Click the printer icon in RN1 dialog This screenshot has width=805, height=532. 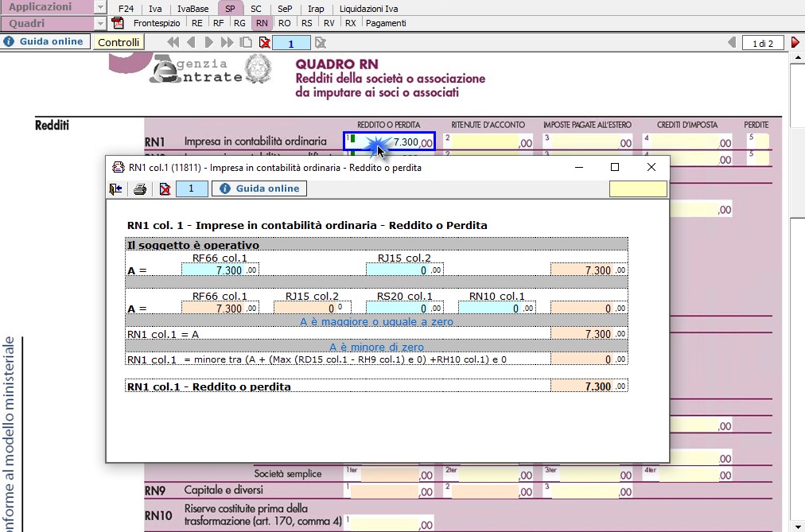click(x=140, y=188)
